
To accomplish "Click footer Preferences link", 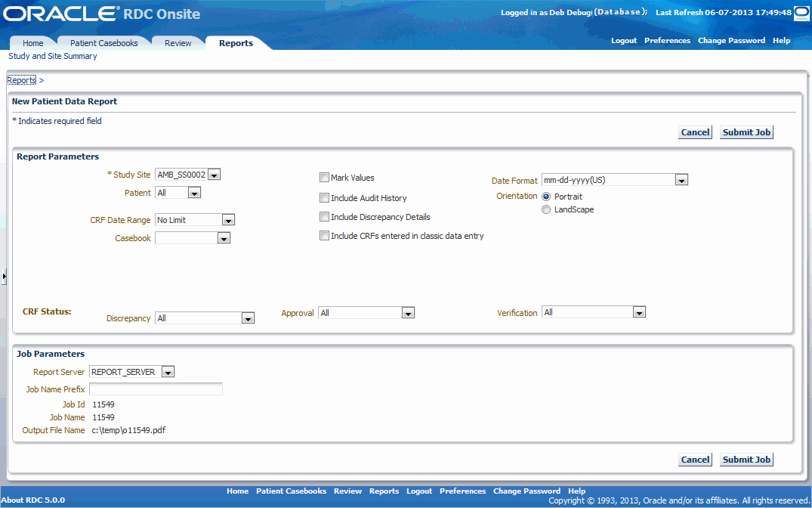I will [x=463, y=491].
